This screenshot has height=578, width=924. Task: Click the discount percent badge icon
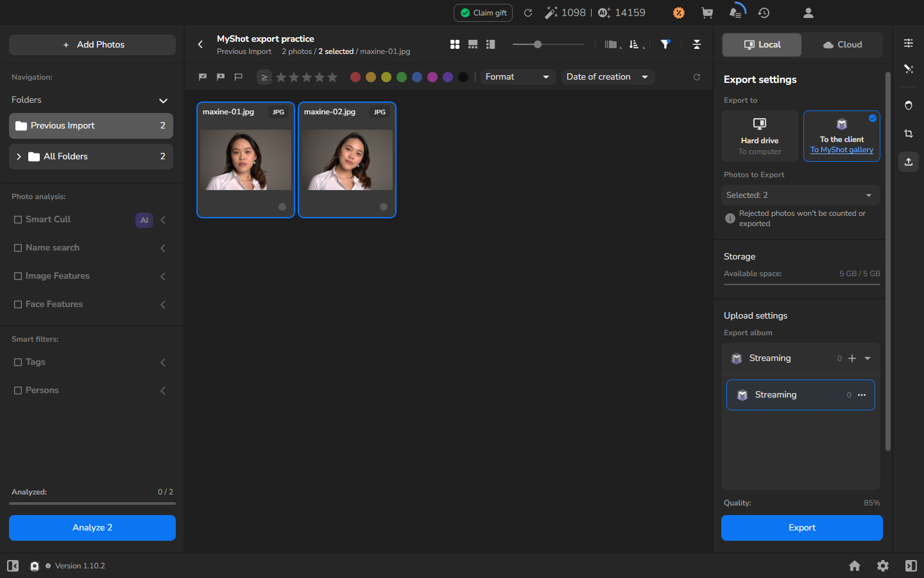(679, 13)
